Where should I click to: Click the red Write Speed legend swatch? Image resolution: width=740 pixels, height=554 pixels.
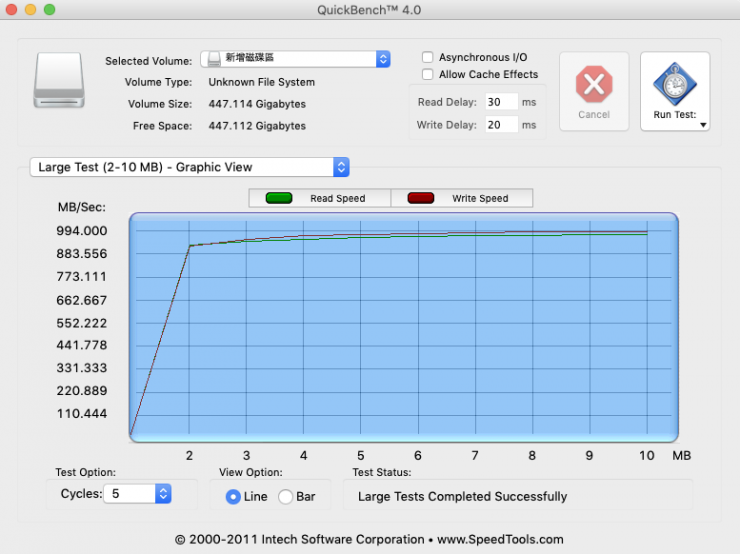point(421,198)
